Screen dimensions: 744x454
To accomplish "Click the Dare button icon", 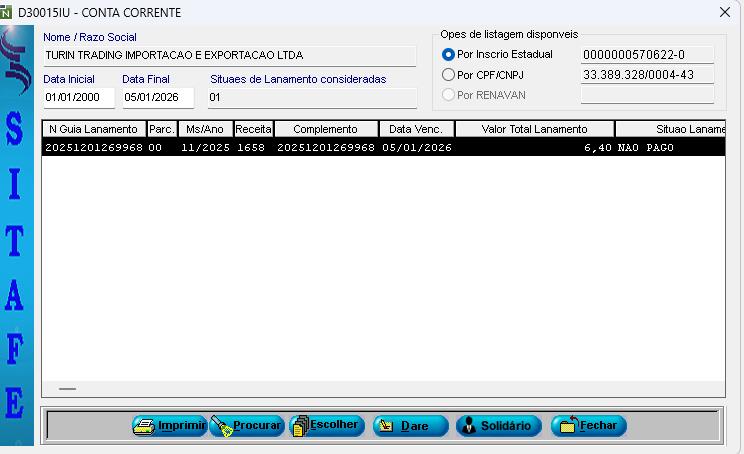I will tap(385, 426).
